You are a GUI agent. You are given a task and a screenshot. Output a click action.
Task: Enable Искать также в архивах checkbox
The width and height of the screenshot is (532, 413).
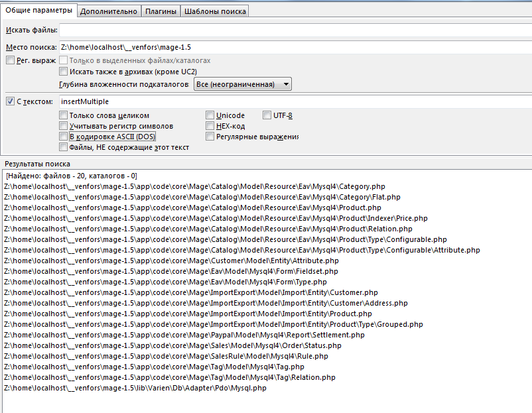coord(64,72)
